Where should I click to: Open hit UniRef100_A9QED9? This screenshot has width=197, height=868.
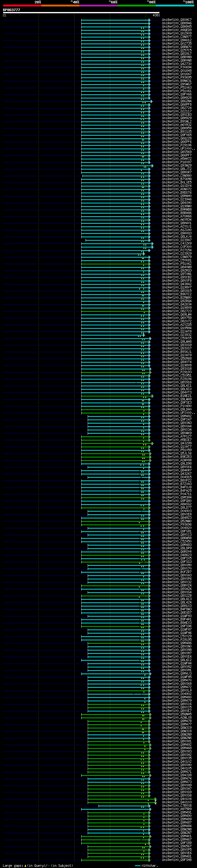click(176, 30)
